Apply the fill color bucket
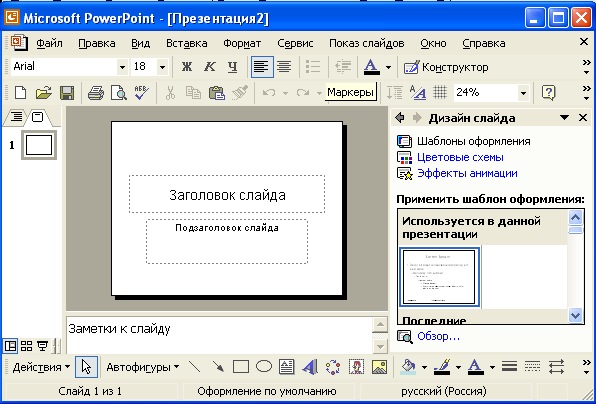Viewport: 596px width, 404px height. coord(409,367)
